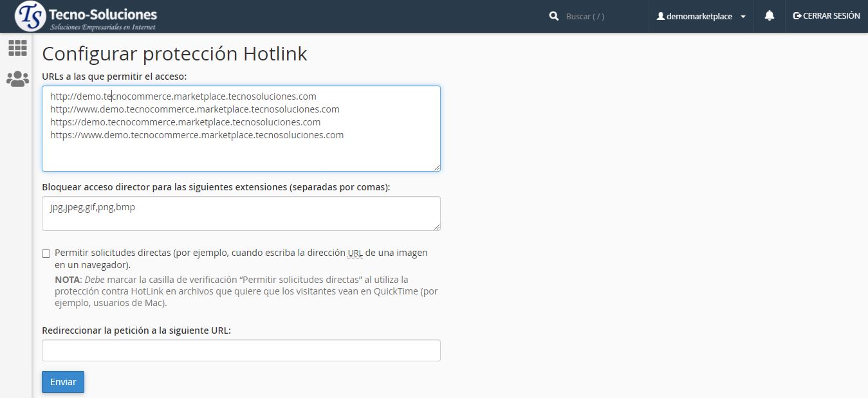Viewport: 868px width, 398px height.
Task: Open the grid apps sidebar icon
Action: coord(17,48)
